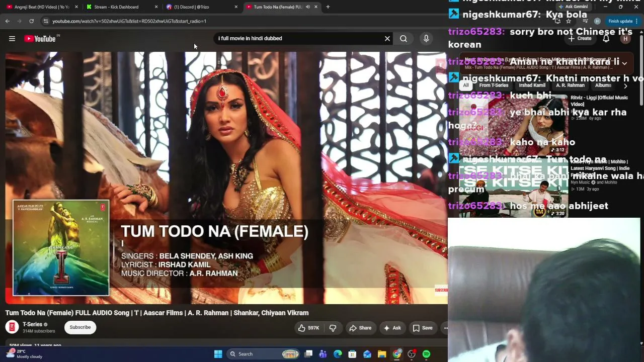Viewport: 644px width, 362px height.
Task: Like the video with thumbs up
Action: click(x=308, y=328)
